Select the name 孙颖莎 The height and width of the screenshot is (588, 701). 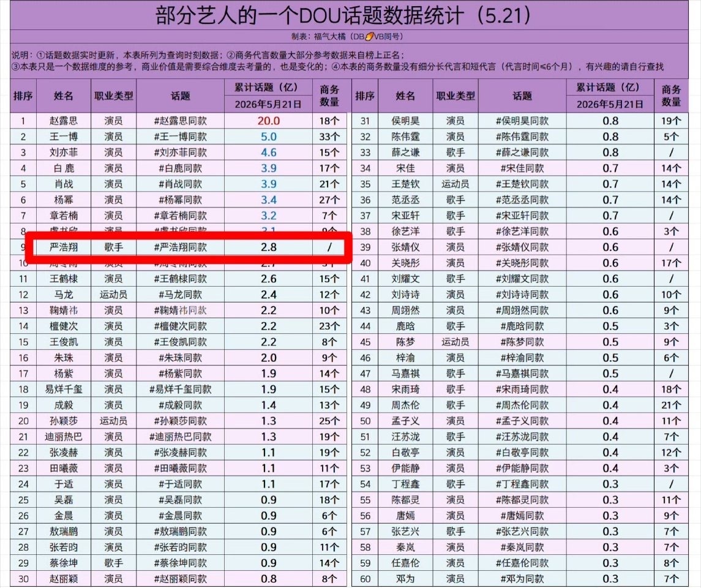coord(64,421)
